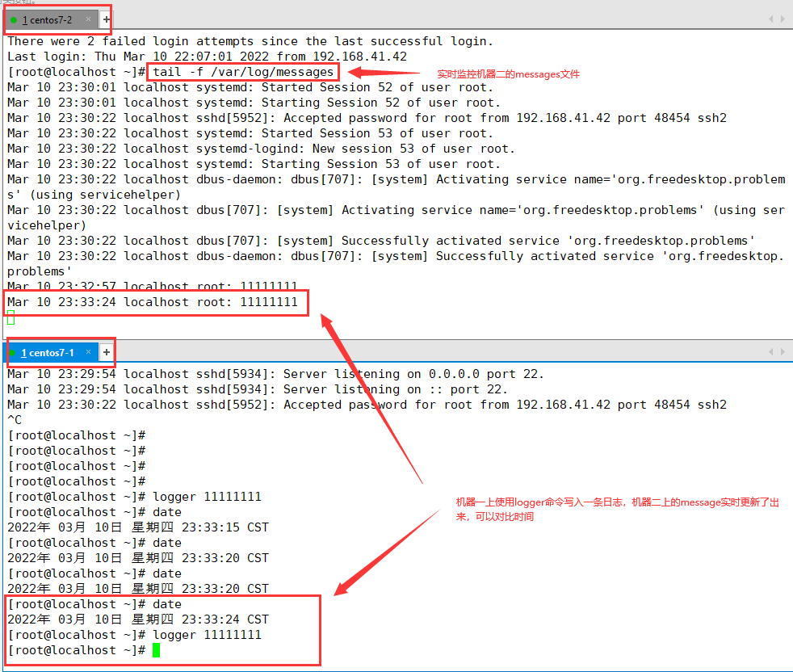The image size is (793, 672).
Task: Switch to the centos7-2 session tab
Action: pyautogui.click(x=50, y=19)
